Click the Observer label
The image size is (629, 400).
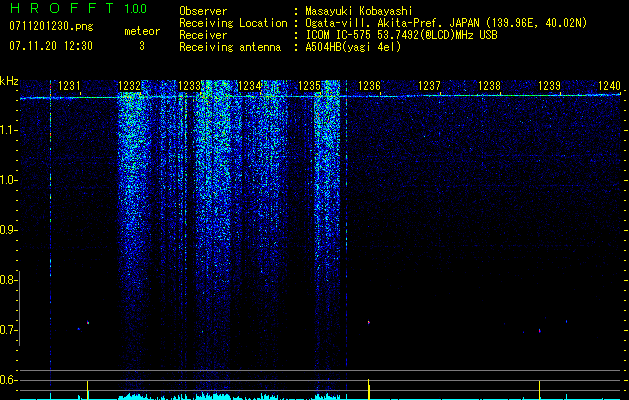tap(203, 11)
